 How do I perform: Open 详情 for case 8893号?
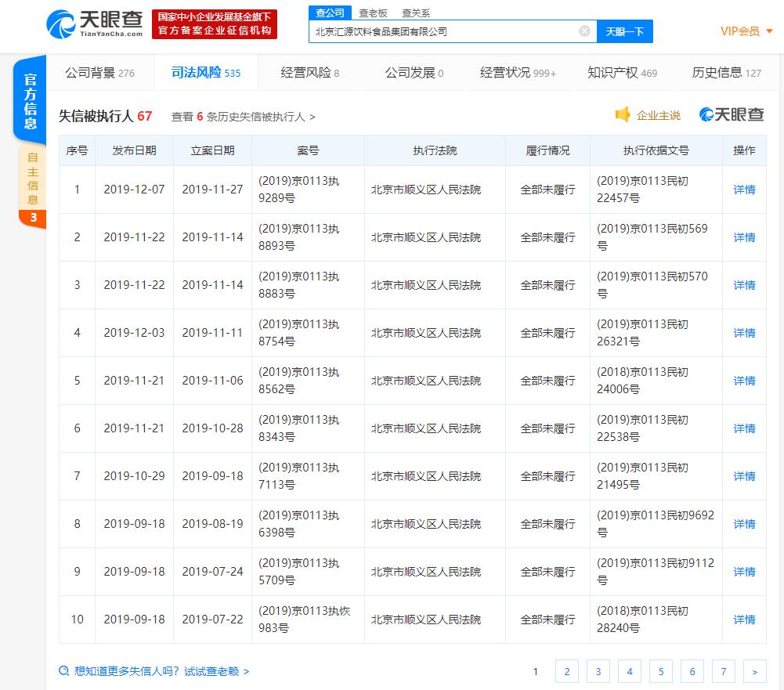point(744,237)
